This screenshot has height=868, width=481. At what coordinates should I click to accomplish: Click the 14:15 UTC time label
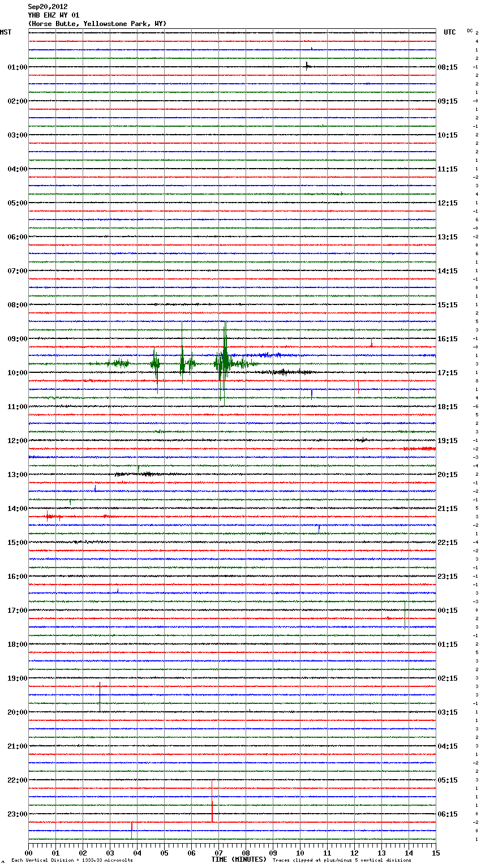point(448,271)
